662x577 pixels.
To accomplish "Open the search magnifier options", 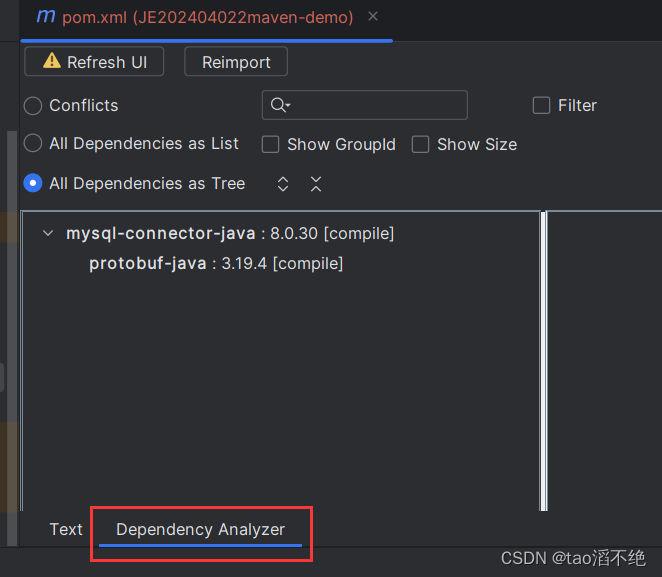I will (280, 105).
